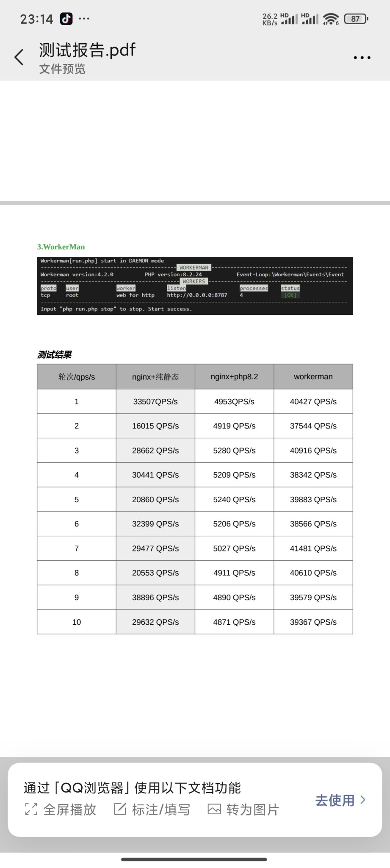The height and width of the screenshot is (868, 390).
Task: Tap the 轮次/qps/s header cell
Action: tap(77, 377)
